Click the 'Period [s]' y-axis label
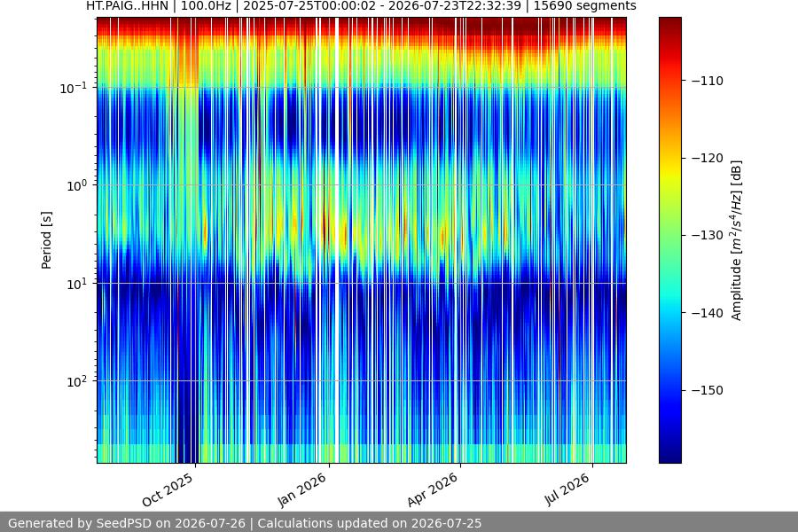Screen dimensions: 798x532 pos(46,240)
